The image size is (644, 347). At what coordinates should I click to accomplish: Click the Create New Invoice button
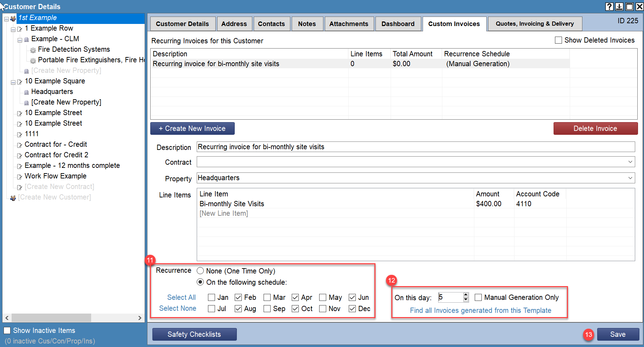[192, 128]
